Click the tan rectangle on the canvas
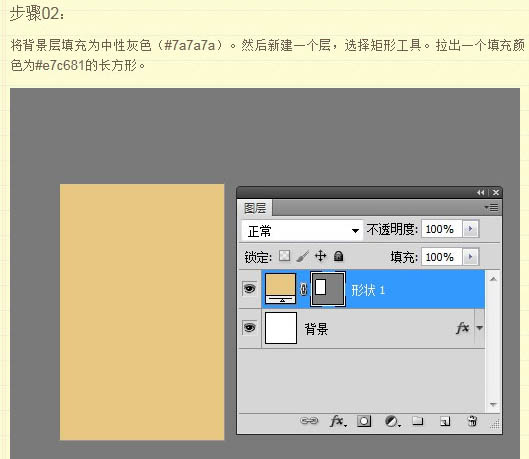Screen dimensions: 529x459 point(142,312)
